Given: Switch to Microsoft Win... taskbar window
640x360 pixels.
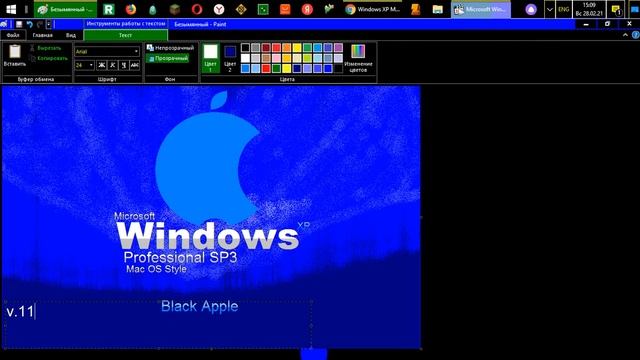Looking at the screenshot, I should pos(481,9).
